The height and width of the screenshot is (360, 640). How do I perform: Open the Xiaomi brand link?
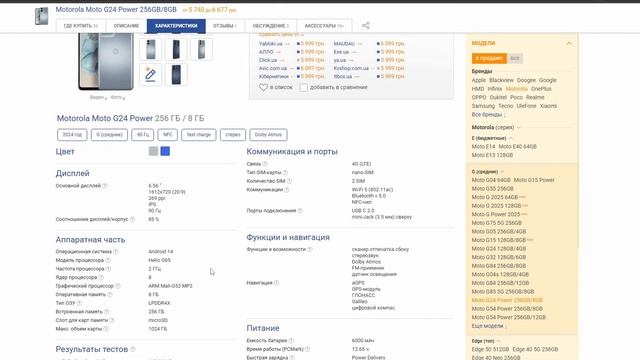(x=548, y=106)
